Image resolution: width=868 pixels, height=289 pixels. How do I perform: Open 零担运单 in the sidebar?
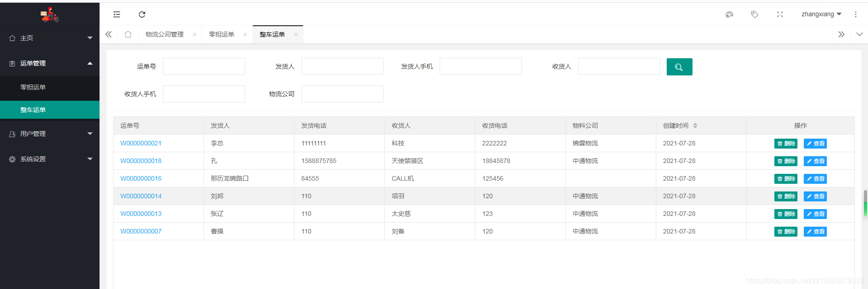click(x=50, y=87)
